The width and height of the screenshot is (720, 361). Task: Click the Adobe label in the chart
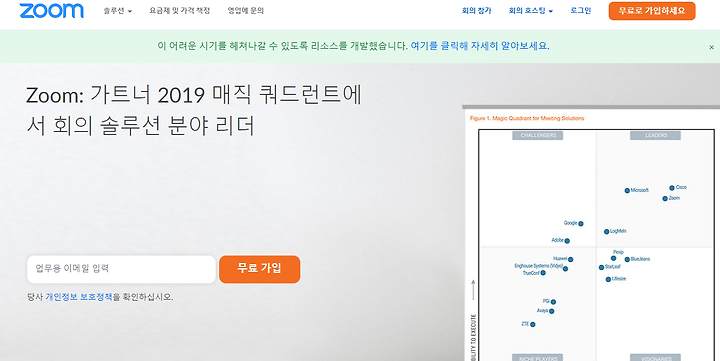(x=557, y=240)
